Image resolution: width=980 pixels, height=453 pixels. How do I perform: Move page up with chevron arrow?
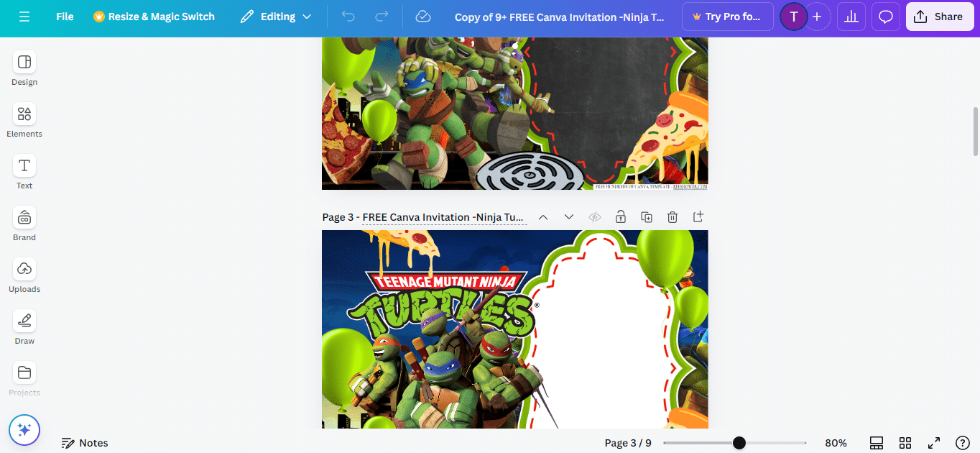(543, 217)
